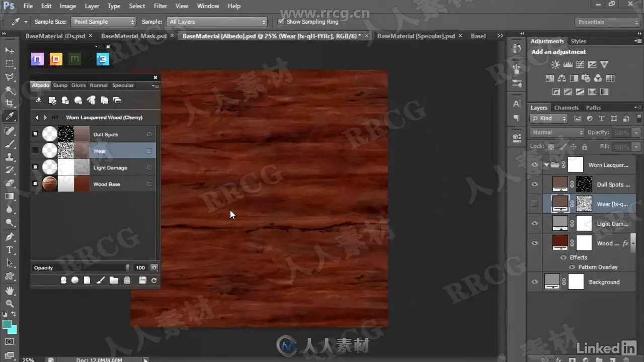Image resolution: width=644 pixels, height=362 pixels.
Task: Switch to the Specular tab in material panel
Action: tap(123, 85)
